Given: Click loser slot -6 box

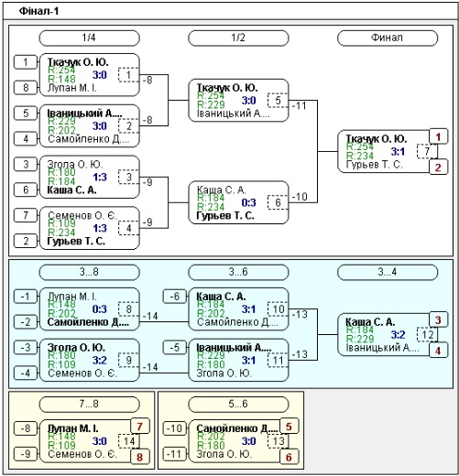Looking at the screenshot, I should coord(175,297).
